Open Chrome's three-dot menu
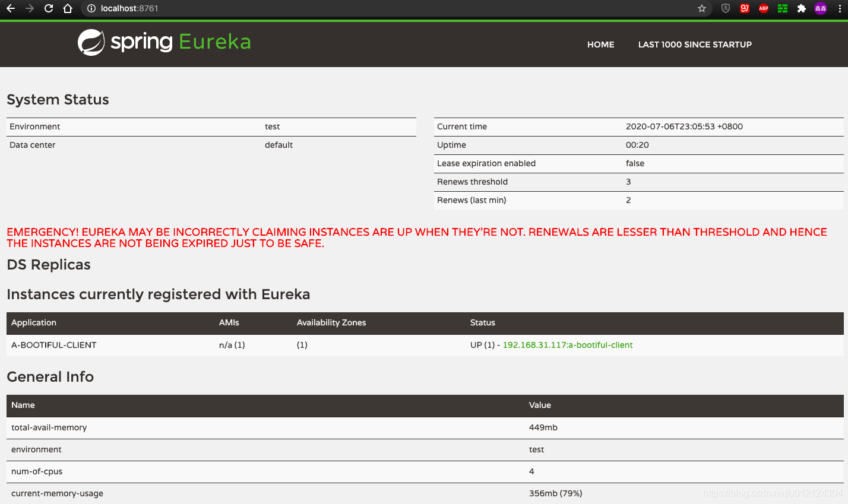848x504 pixels. click(840, 8)
